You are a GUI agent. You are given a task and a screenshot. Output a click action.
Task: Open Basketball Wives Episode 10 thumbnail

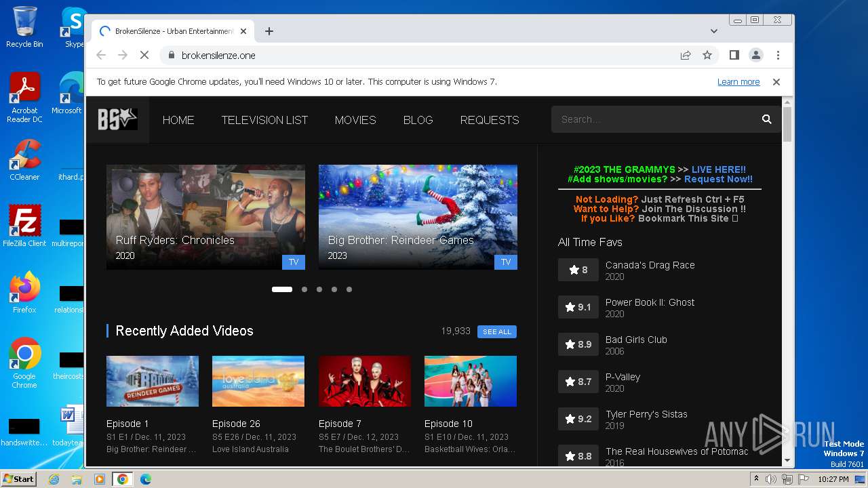click(x=471, y=381)
